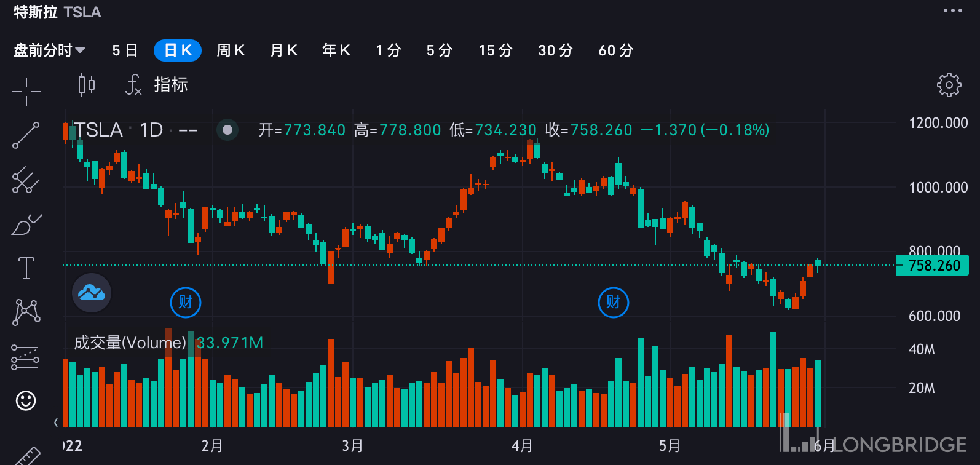The image size is (980, 465).
Task: Click the cloud sync round icon
Action: 92,293
